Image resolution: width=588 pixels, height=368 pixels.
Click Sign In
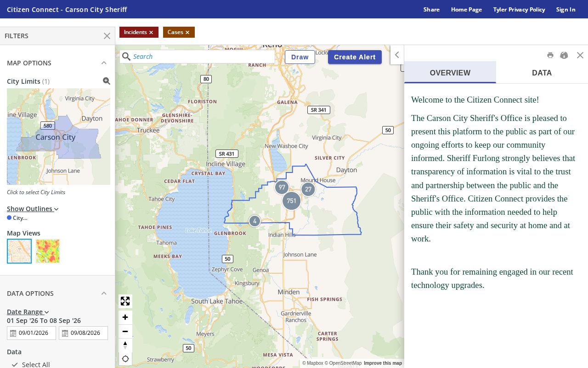[x=565, y=9]
